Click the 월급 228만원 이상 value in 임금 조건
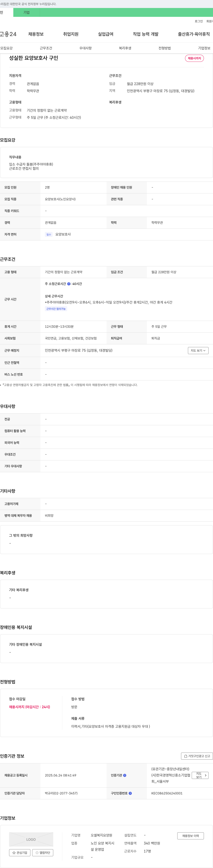Screen dimensions: 213x868 click(x=164, y=272)
